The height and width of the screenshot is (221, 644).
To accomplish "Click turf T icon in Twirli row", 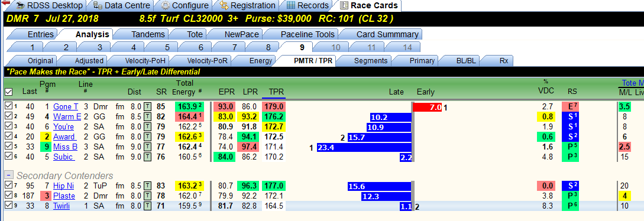I will 147,206.
